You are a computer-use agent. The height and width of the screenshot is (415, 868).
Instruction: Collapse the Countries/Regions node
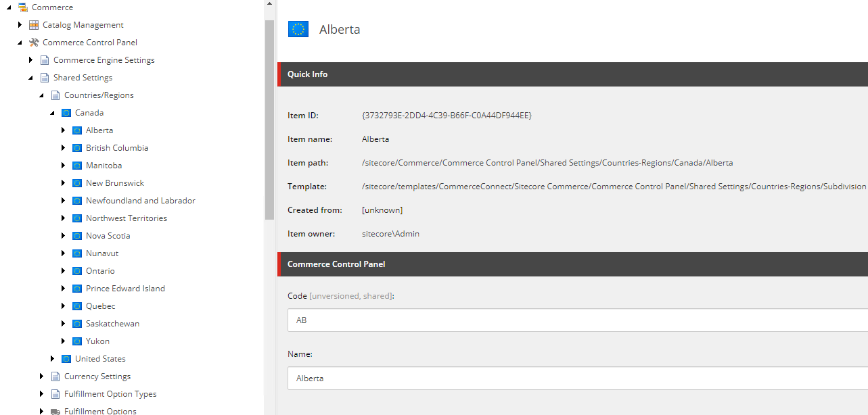pos(41,95)
